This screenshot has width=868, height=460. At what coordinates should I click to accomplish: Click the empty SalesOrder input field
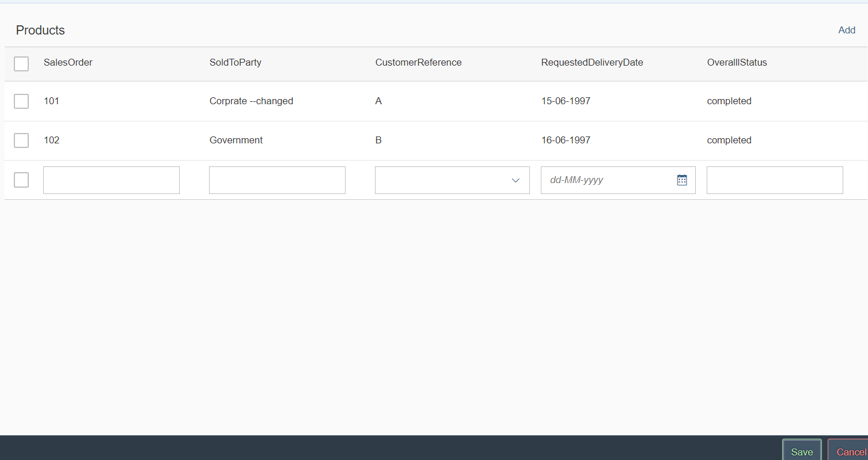click(111, 180)
